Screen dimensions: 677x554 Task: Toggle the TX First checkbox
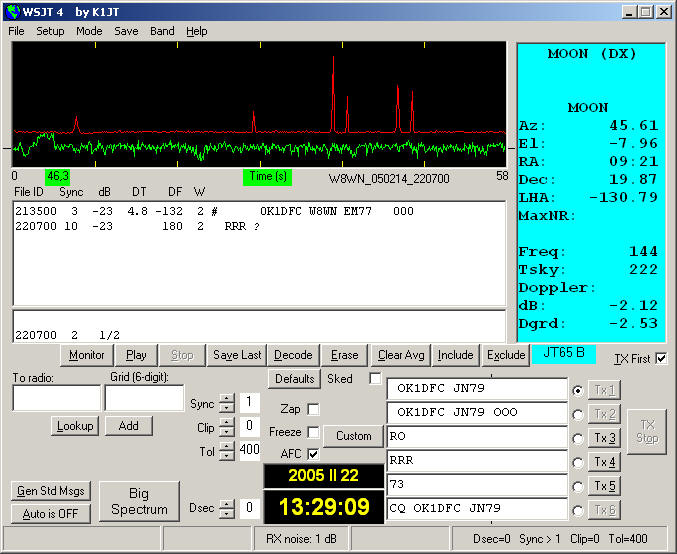[x=660, y=359]
